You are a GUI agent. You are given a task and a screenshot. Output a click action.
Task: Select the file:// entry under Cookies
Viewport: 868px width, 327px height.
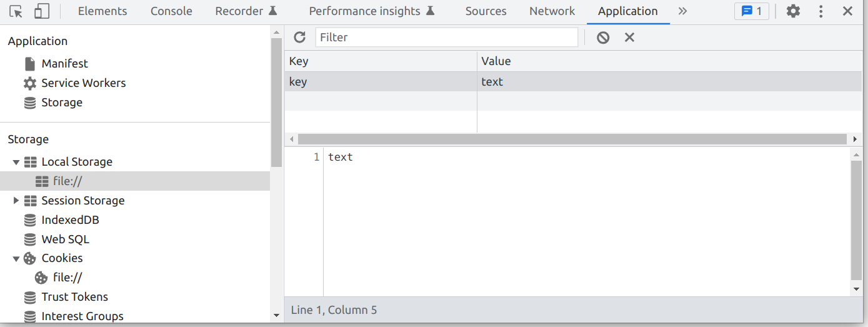pyautogui.click(x=67, y=278)
